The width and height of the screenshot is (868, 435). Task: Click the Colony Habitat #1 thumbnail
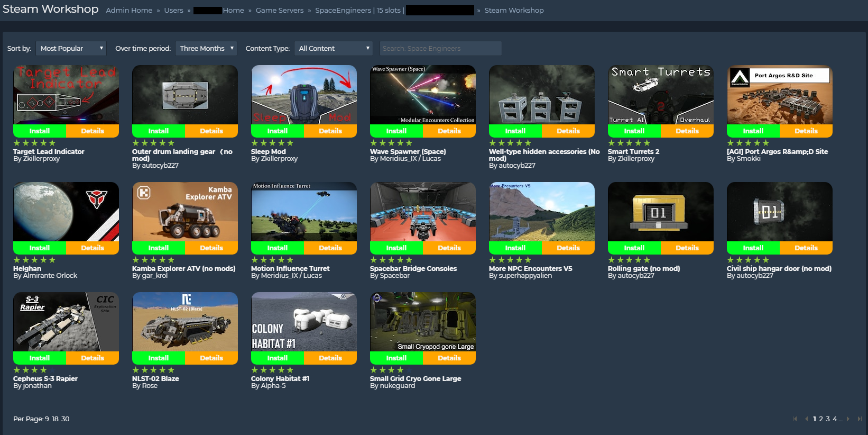[x=304, y=322]
